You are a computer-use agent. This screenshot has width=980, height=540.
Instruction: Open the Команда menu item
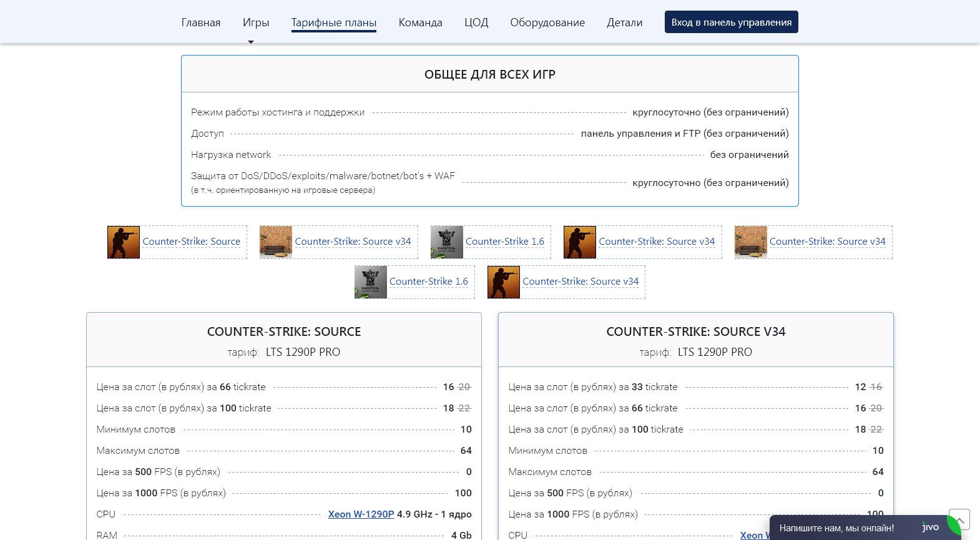click(x=421, y=23)
